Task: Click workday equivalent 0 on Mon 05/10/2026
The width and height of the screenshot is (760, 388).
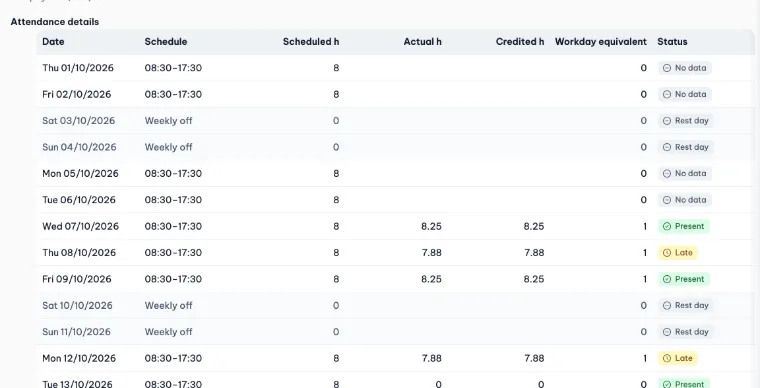Action: point(644,173)
